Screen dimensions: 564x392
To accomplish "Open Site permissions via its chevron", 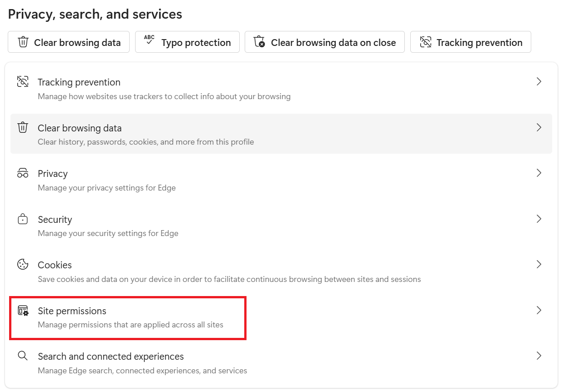I will click(539, 311).
